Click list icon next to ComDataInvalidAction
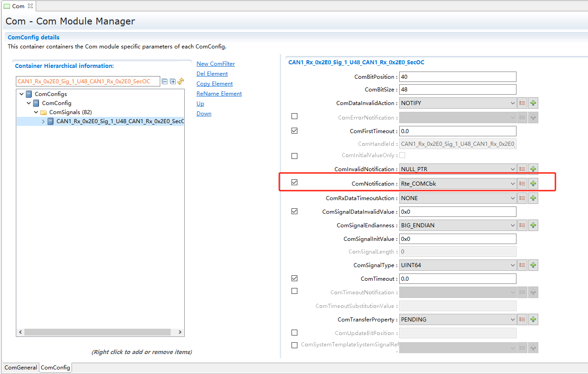This screenshot has width=588, height=374. click(x=522, y=103)
